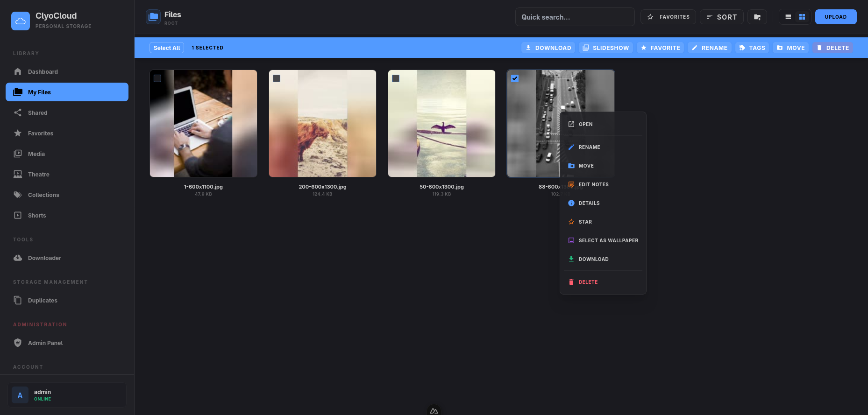Screen dimensions: 868x415
Task: Click the admin avatar letter A
Action: click(20, 395)
